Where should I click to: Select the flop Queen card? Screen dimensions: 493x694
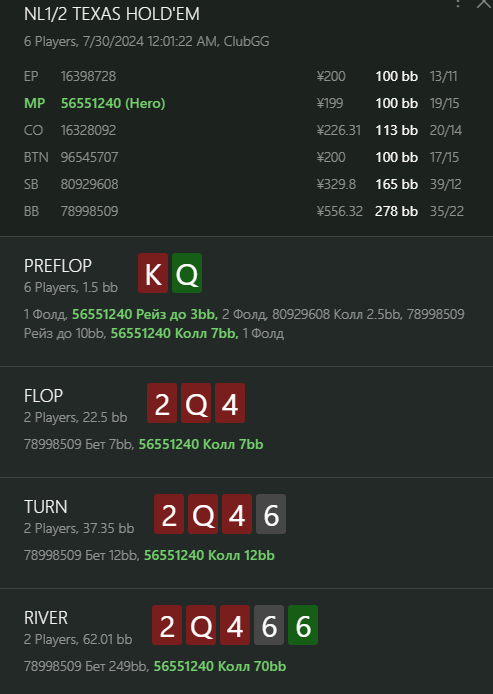196,403
